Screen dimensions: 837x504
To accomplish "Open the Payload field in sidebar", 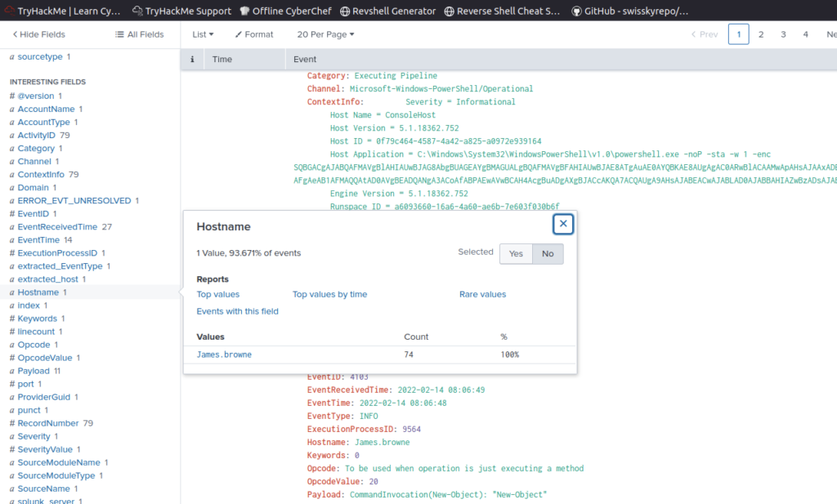I will coord(33,371).
